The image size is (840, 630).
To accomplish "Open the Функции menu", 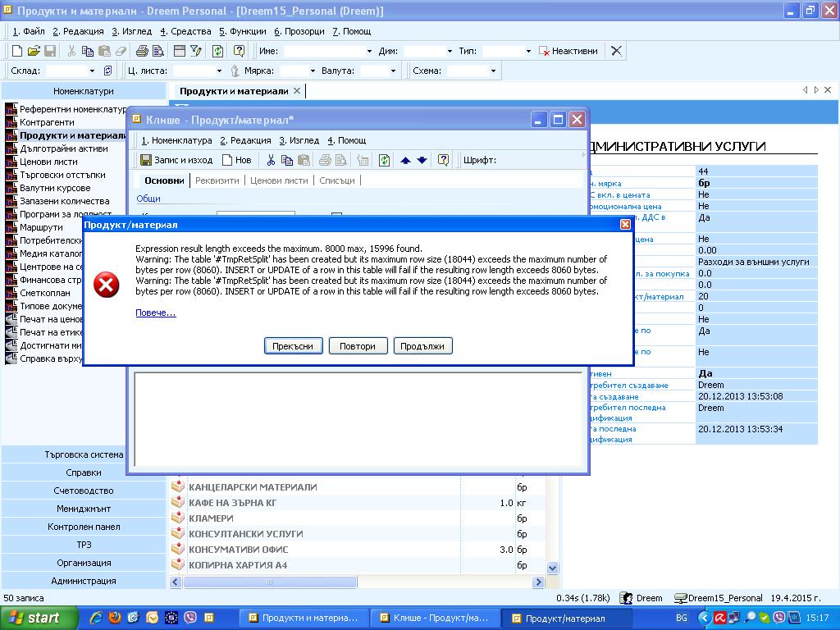I will [x=243, y=31].
